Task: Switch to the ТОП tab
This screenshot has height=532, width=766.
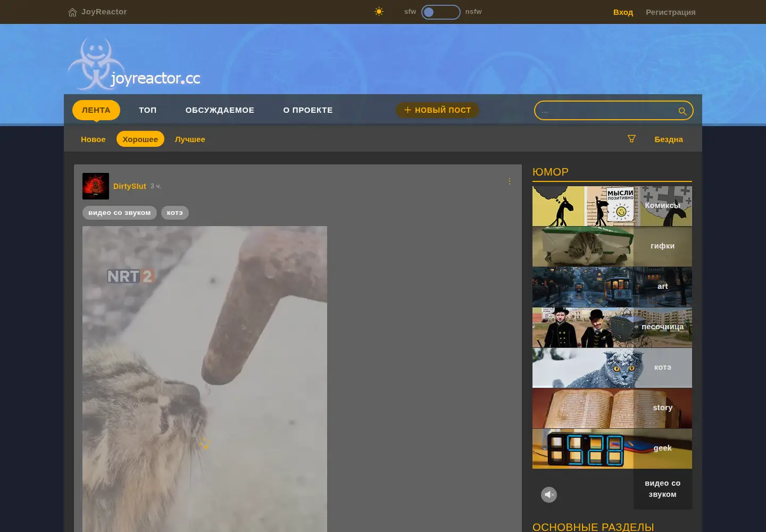Action: pos(148,110)
